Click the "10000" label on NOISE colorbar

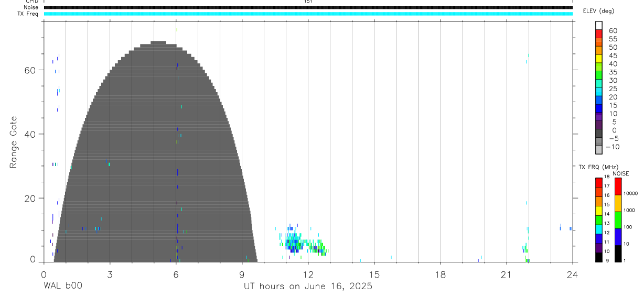(x=631, y=193)
